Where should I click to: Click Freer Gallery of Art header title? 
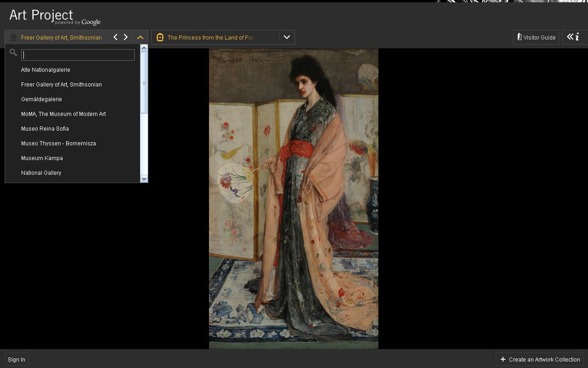tap(62, 38)
